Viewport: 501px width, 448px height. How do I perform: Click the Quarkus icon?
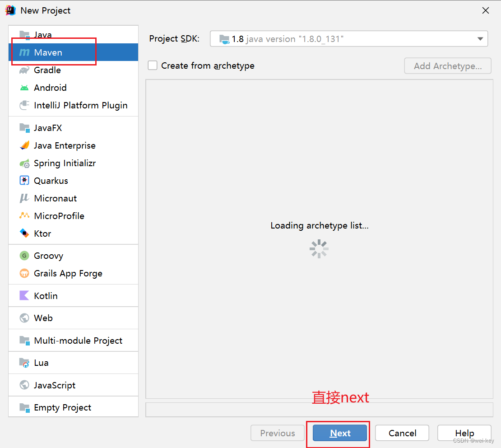coord(25,181)
